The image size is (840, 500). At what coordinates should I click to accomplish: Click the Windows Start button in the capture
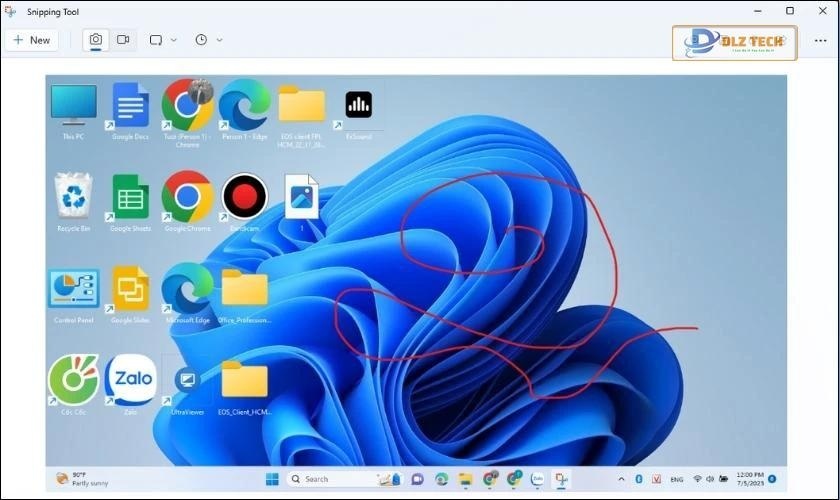click(x=272, y=480)
